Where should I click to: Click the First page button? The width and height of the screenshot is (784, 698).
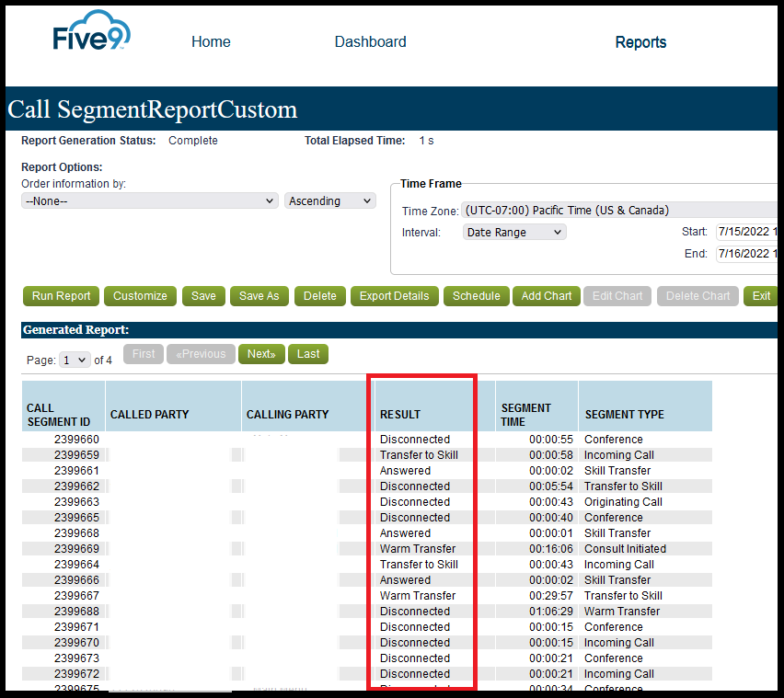144,354
